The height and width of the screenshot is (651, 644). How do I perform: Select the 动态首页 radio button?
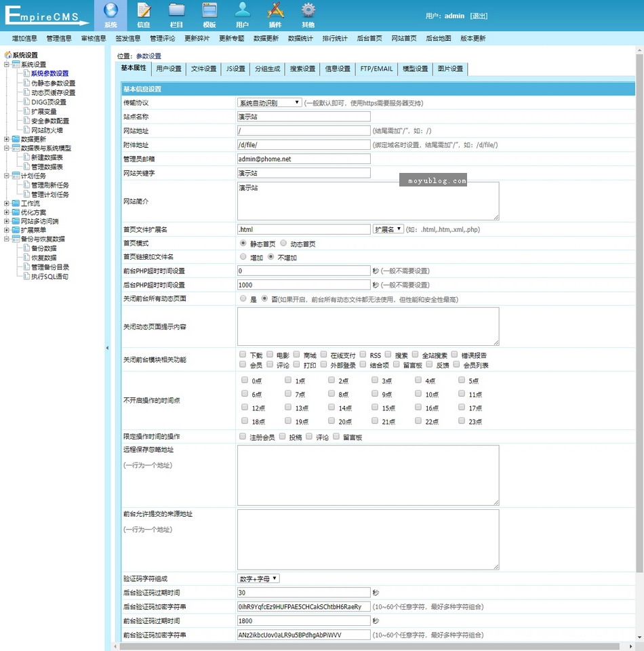click(284, 243)
